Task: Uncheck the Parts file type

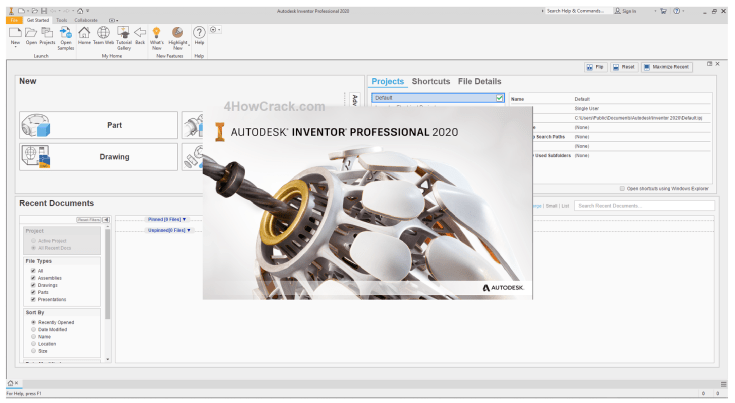Action: point(33,292)
